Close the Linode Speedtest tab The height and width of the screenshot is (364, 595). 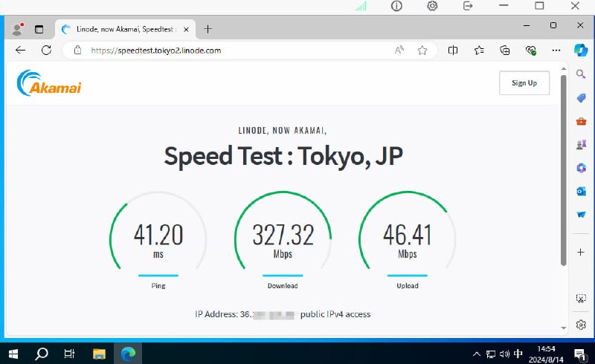click(186, 29)
